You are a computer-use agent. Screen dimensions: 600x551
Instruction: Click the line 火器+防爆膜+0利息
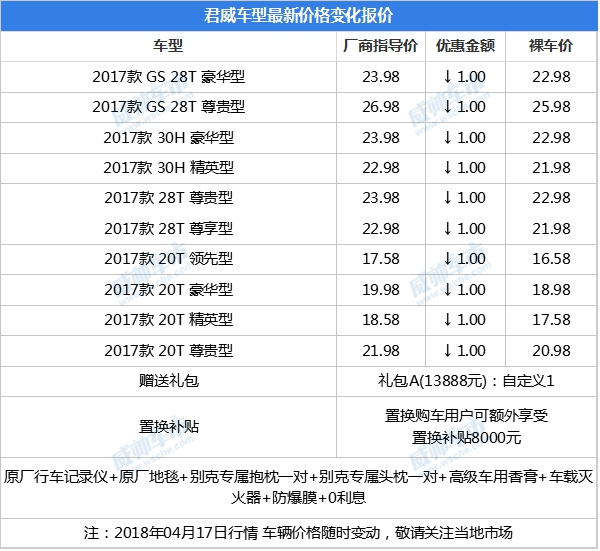(x=298, y=498)
